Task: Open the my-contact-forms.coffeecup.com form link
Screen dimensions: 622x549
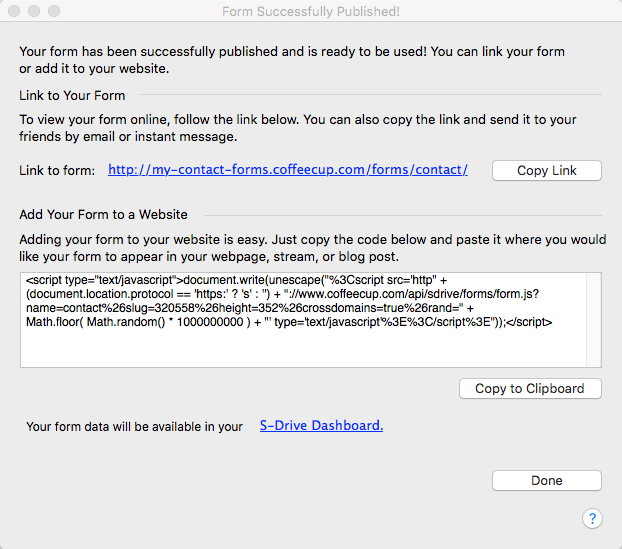Action: tap(288, 170)
